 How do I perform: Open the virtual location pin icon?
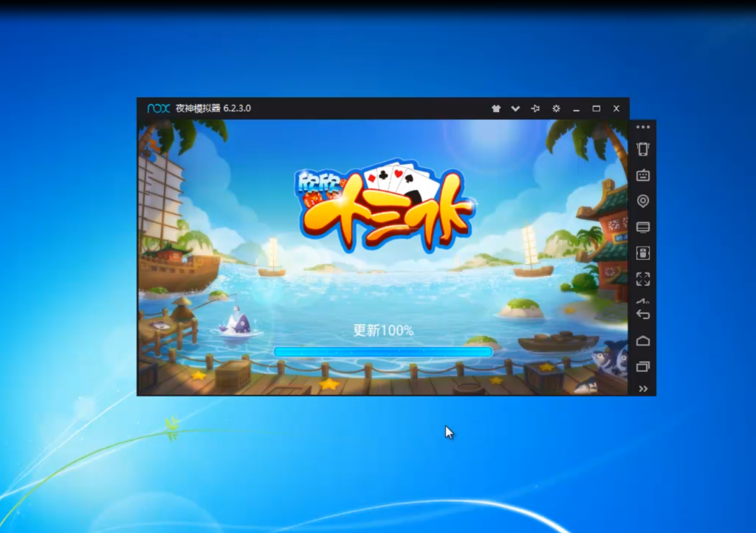tap(643, 201)
